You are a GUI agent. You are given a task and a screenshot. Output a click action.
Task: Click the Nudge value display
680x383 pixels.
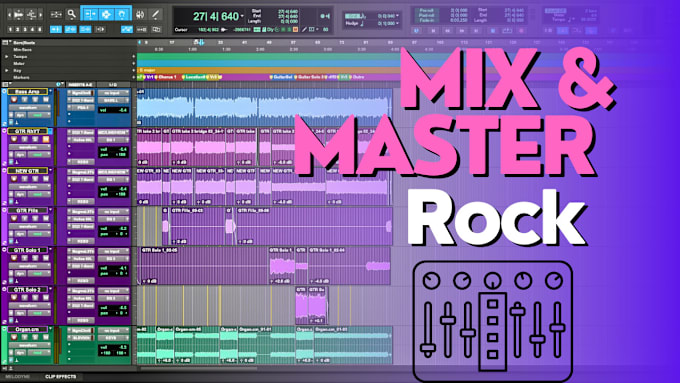pyautogui.click(x=385, y=23)
